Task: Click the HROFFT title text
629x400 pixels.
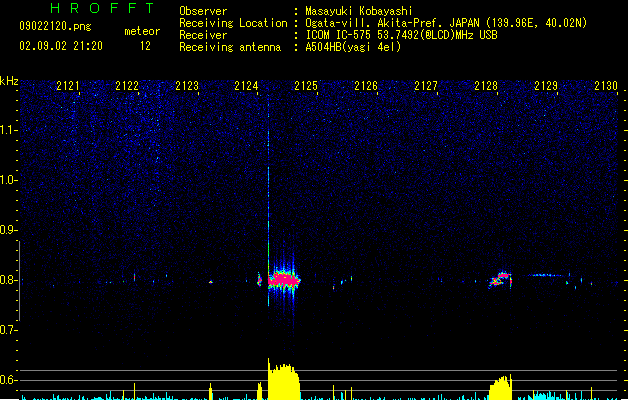Action: point(102,8)
